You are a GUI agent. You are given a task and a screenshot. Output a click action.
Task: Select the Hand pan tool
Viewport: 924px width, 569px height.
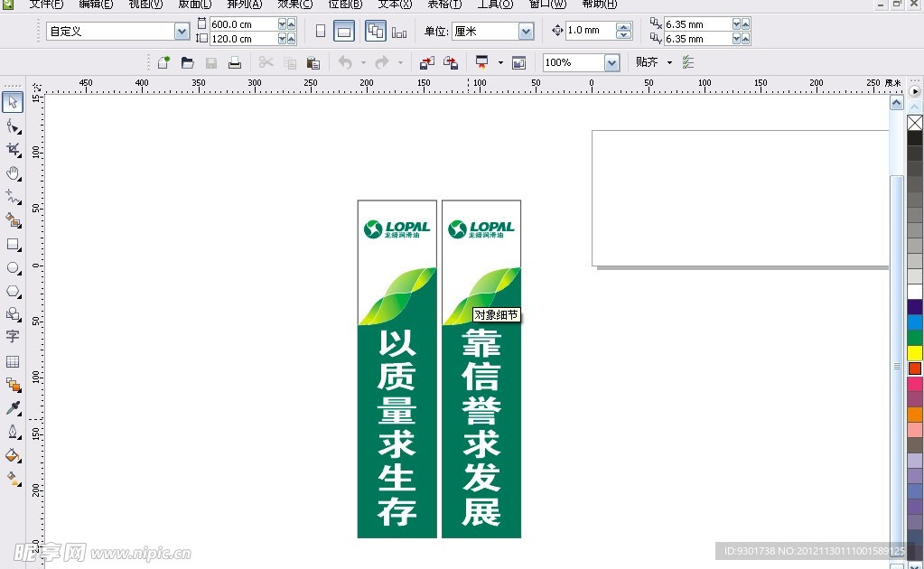click(x=13, y=173)
